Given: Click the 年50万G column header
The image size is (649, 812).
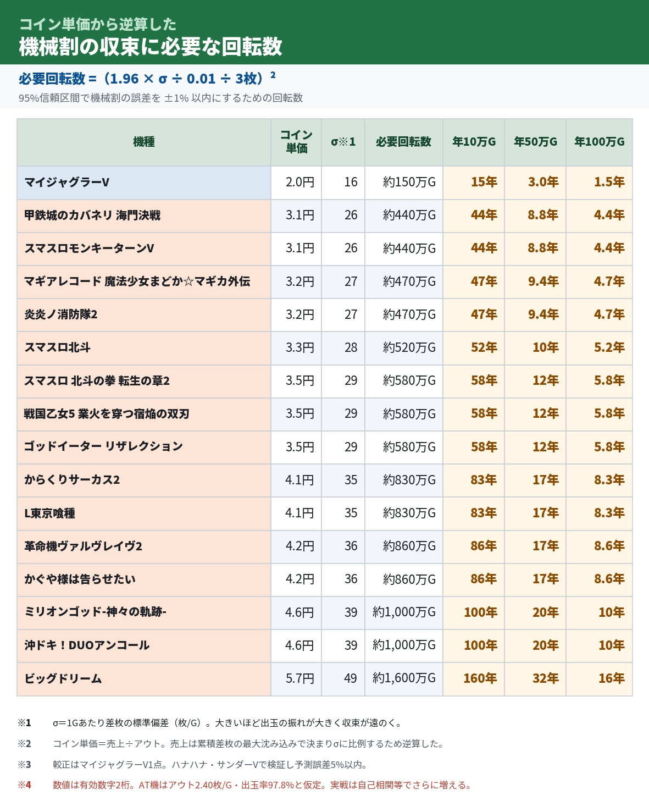Looking at the screenshot, I should (535, 142).
